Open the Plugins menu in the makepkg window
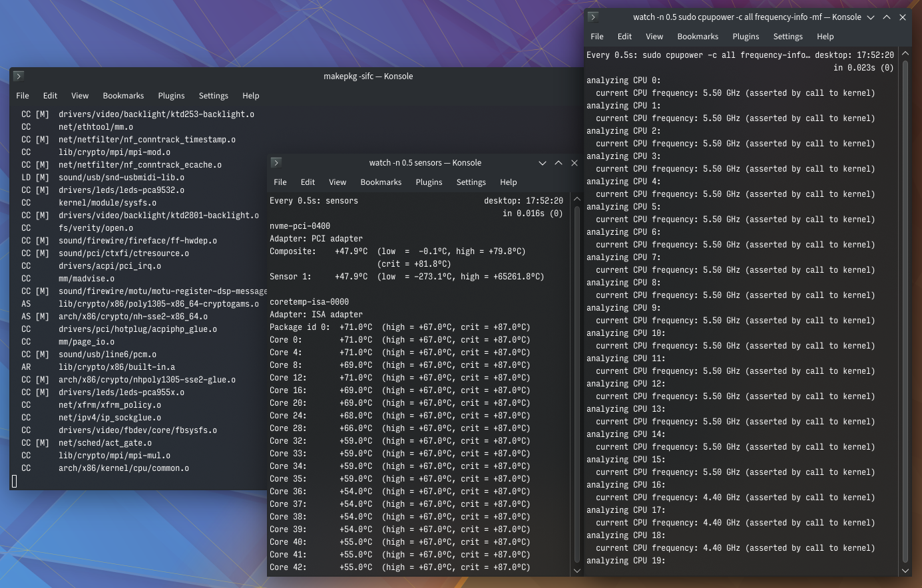 pos(171,96)
